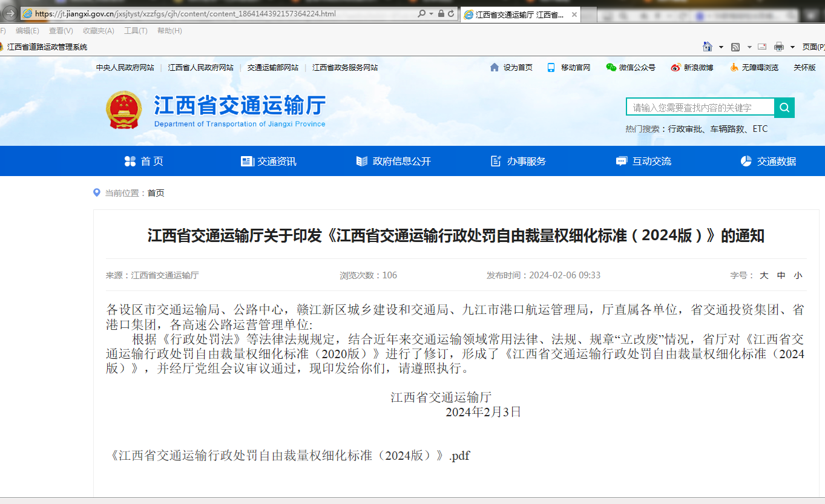Open the address bar search dropdown arrow

(431, 13)
